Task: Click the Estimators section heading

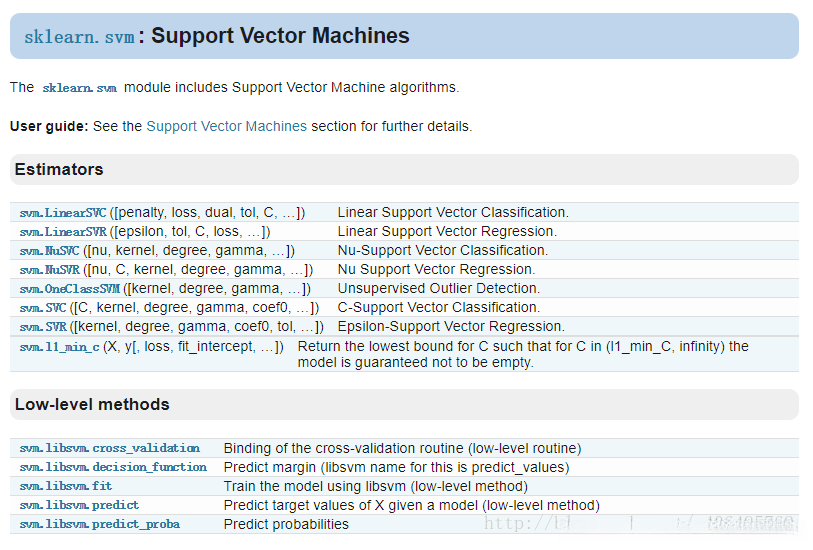Action: [59, 170]
